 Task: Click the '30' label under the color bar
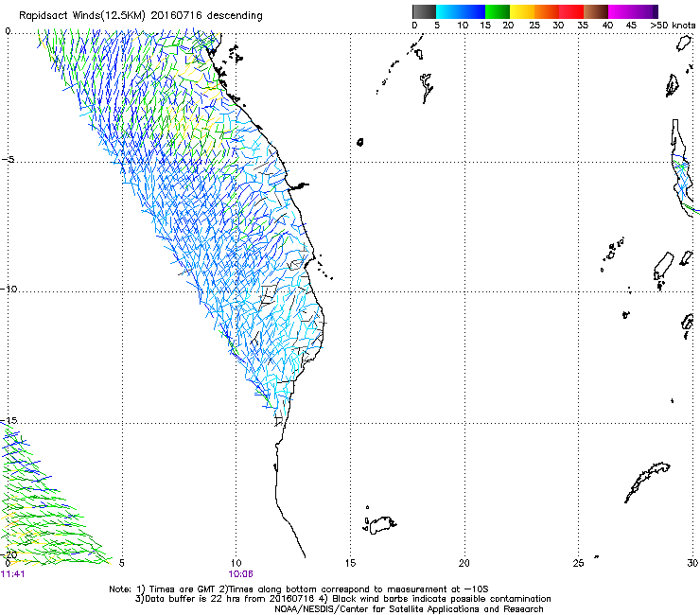coord(558,26)
